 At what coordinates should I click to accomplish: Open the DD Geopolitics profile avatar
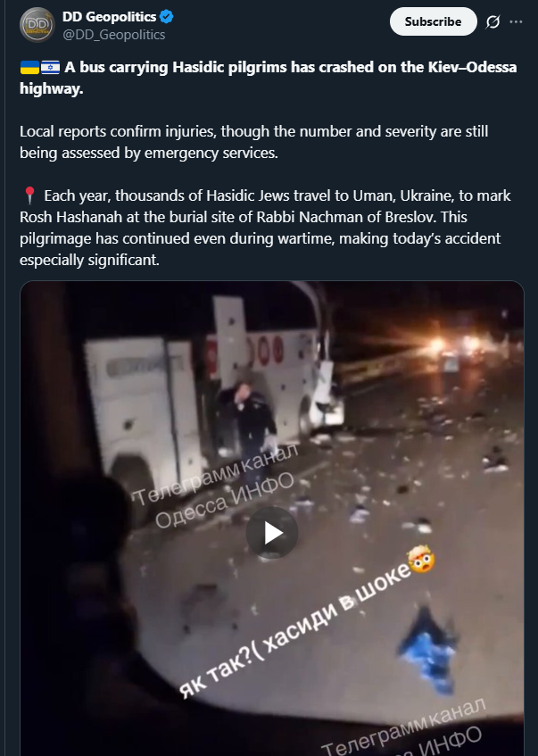[x=37, y=24]
